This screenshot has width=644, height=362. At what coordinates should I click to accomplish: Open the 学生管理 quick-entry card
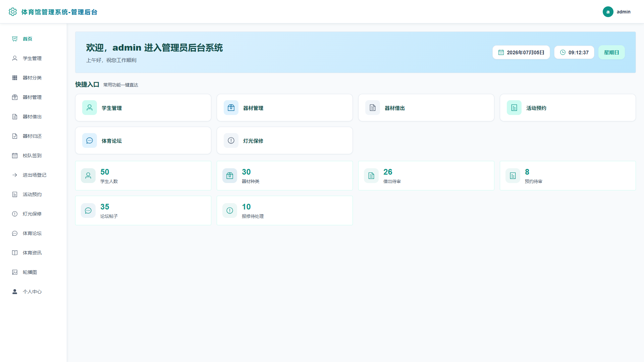point(143,108)
